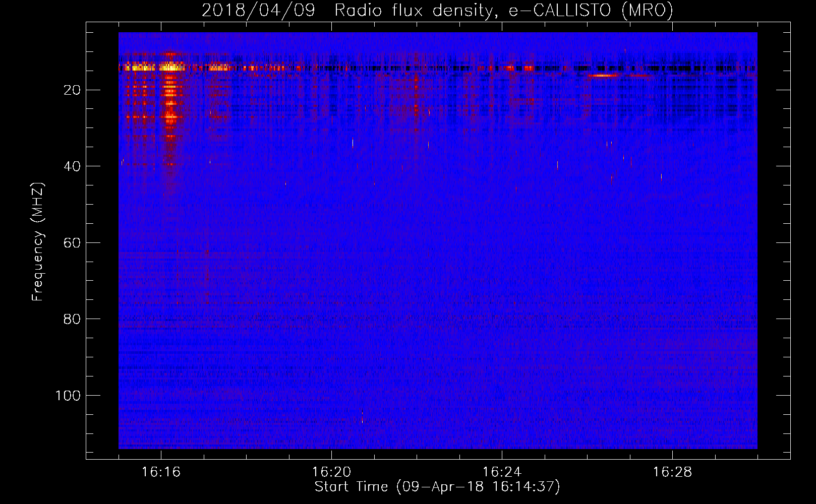Click the 'Start Time (09-Apr-18 16:14:37)' label

[437, 487]
